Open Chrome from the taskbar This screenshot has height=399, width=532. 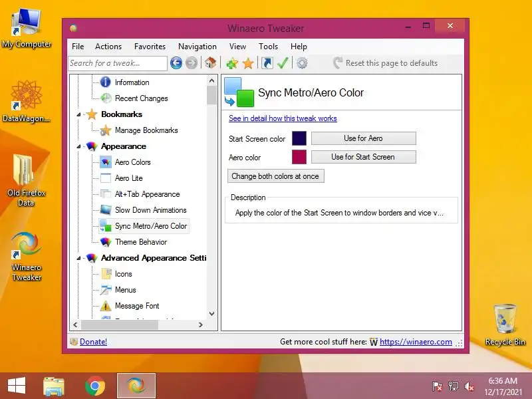point(94,386)
